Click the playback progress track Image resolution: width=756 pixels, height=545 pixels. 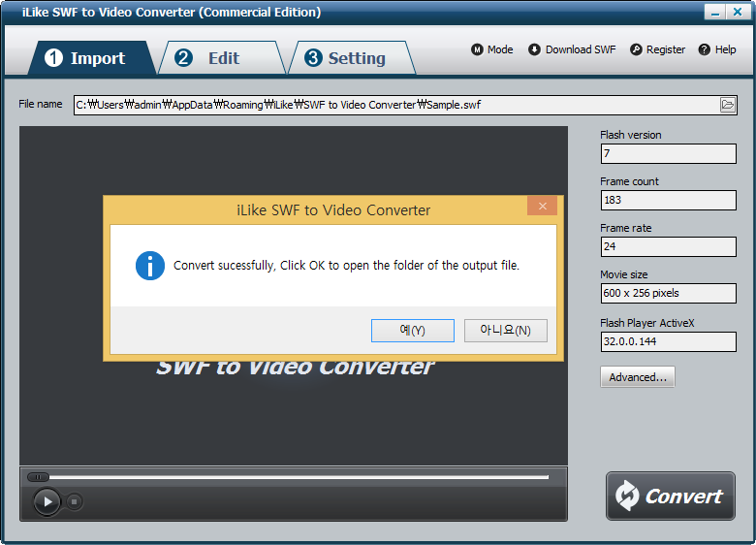[x=299, y=477]
